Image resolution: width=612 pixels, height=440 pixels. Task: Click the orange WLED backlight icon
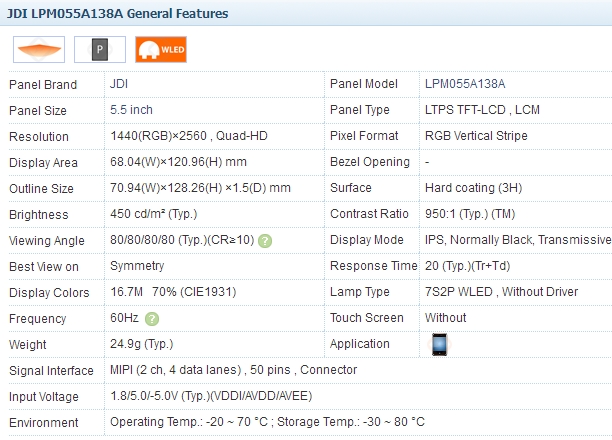[161, 50]
